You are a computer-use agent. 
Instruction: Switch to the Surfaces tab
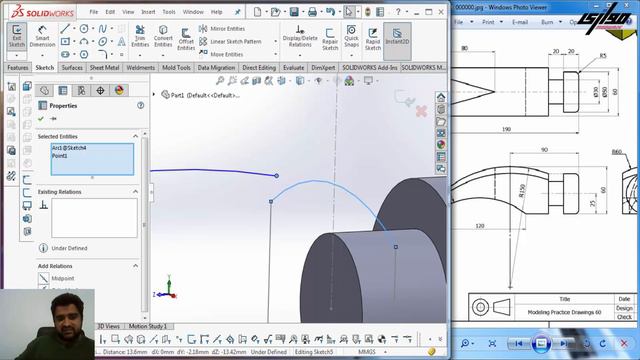72,67
